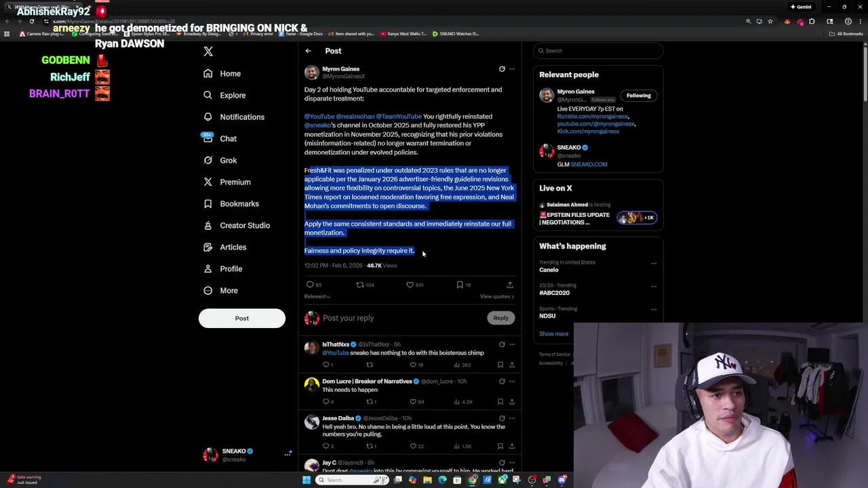Image resolution: width=868 pixels, height=488 pixels.
Task: Go back using the arrow beside Post
Action: [x=308, y=51]
